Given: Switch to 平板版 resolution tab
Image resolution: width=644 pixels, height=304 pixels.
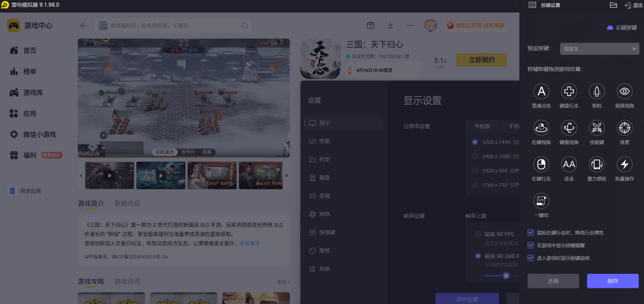Looking at the screenshot, I should coord(482,126).
